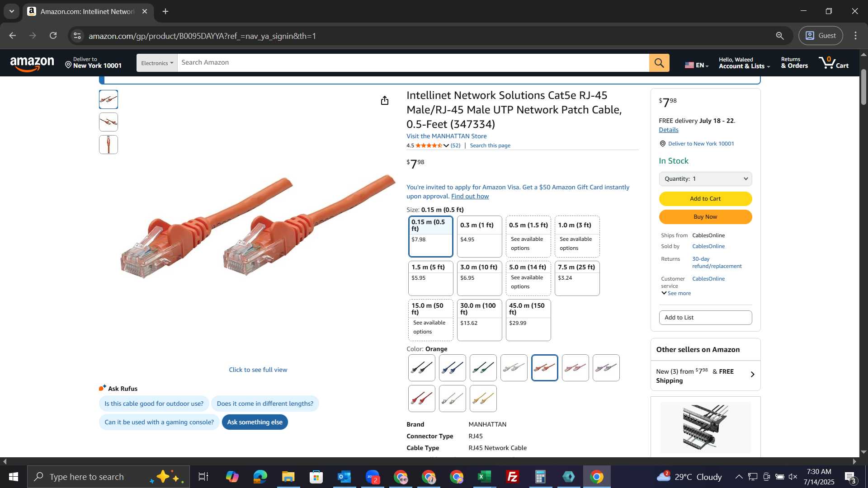Ask Rufus about outdoor use
The image size is (868, 488).
coord(154,404)
